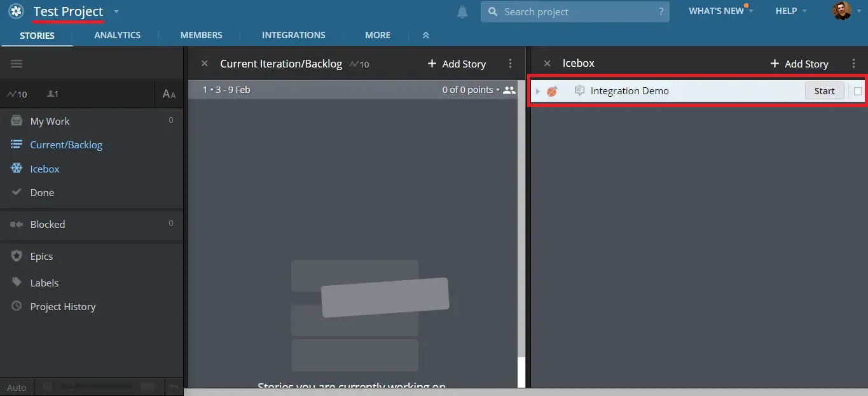Start the Integration Demo story
Viewport: 868px width, 396px height.
(x=824, y=90)
